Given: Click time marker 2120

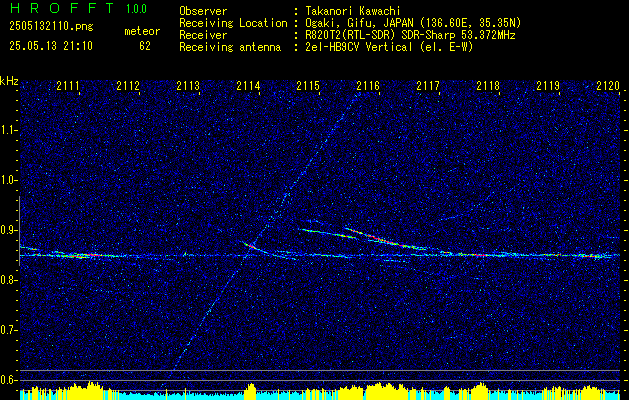Looking at the screenshot, I should 609,86.
